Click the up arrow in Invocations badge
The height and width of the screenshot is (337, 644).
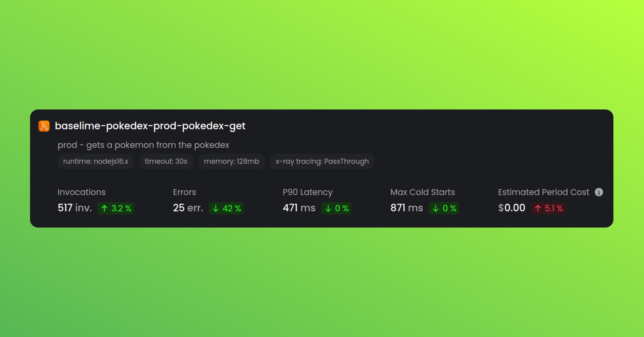click(104, 208)
